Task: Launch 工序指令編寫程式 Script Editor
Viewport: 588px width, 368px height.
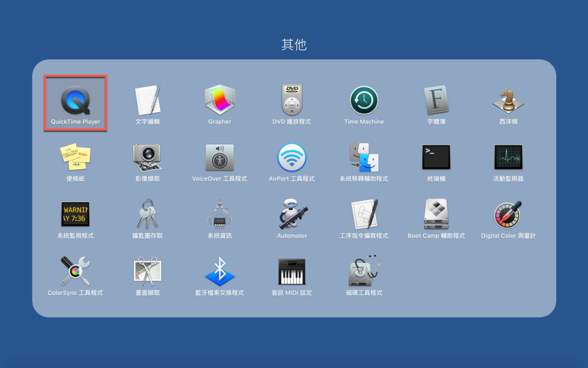Action: coord(364,214)
